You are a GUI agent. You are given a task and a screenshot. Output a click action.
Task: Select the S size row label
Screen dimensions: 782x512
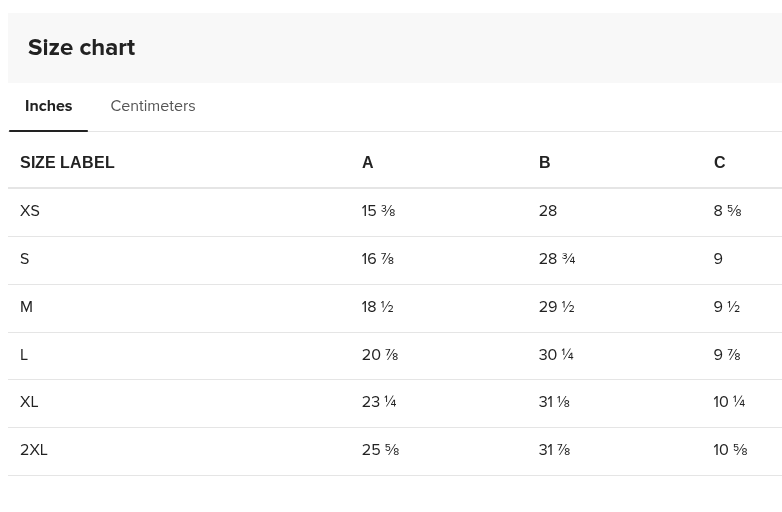pos(25,259)
